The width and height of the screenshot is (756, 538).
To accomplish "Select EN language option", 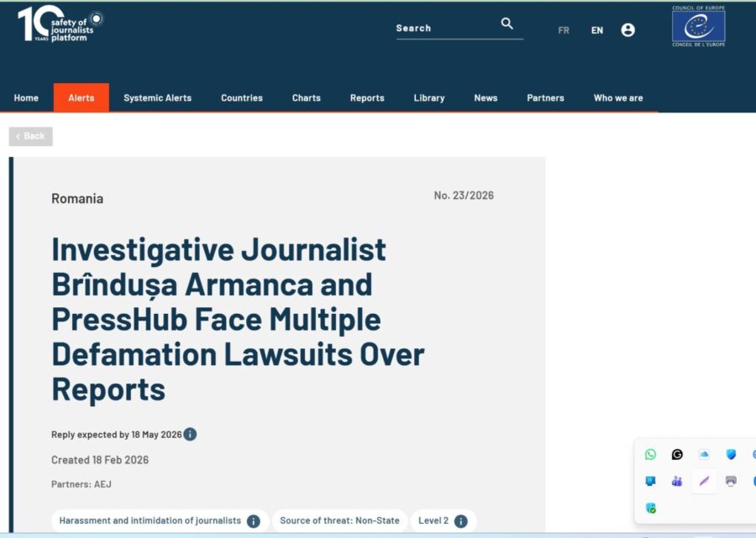I will [597, 30].
